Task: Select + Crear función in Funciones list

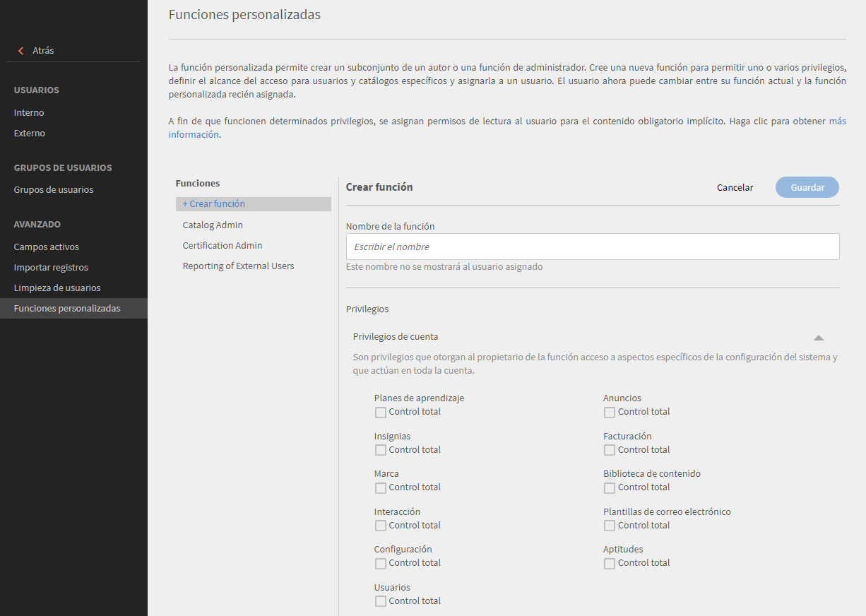Action: (214, 204)
